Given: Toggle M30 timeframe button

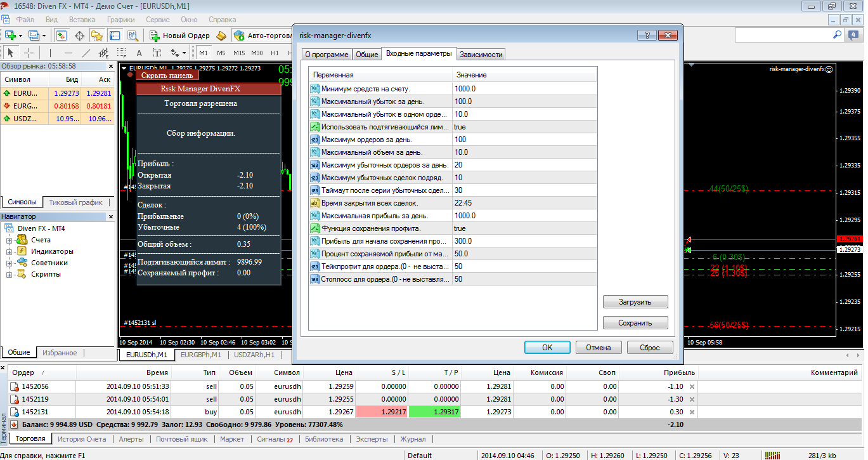Looking at the screenshot, I should (257, 53).
